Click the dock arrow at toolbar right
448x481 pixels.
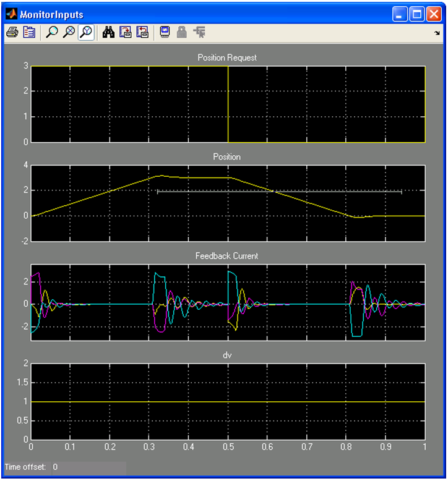(x=438, y=33)
